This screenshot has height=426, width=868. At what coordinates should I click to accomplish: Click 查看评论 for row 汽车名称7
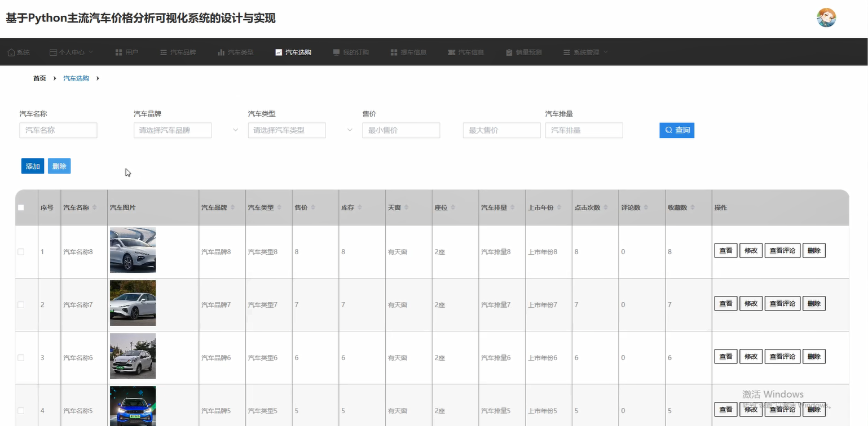pos(782,304)
